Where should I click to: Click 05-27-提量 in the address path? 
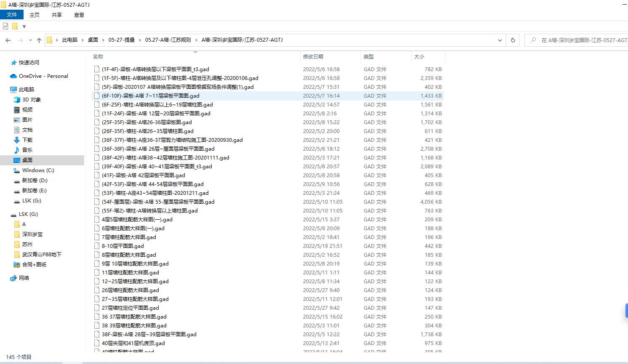point(122,40)
